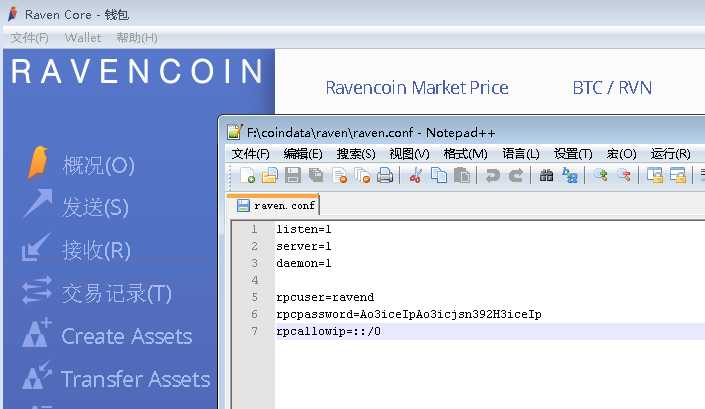Click the line 'server=1' in editor
Screen dimensions: 705x409
(x=303, y=246)
